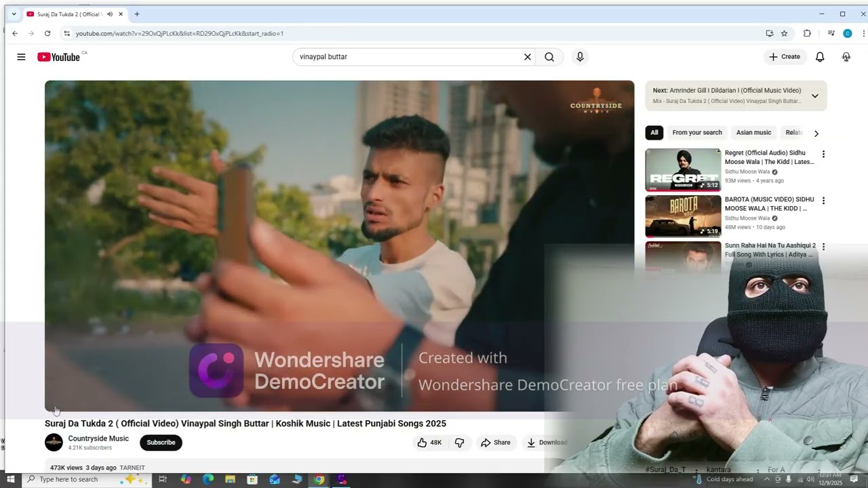Dislike the video

(459, 443)
